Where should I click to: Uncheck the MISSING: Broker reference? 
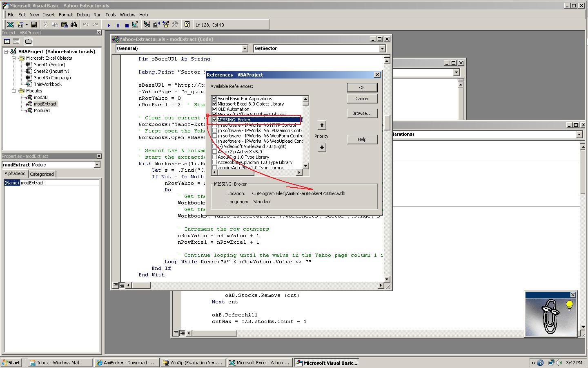pyautogui.click(x=214, y=120)
